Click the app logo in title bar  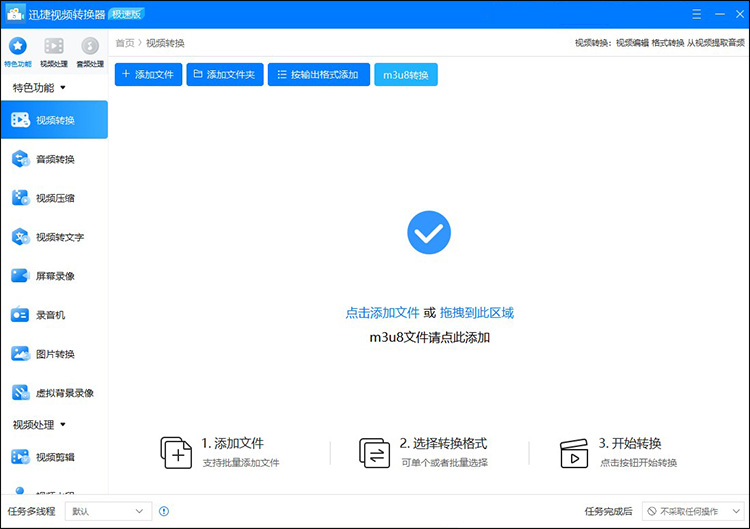[x=15, y=14]
